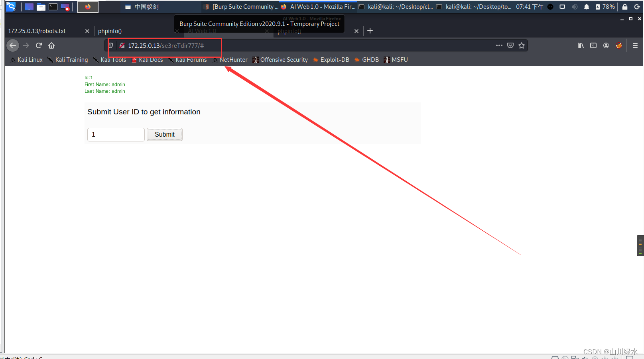Click the Submit button
The height and width of the screenshot is (359, 644).
click(164, 135)
